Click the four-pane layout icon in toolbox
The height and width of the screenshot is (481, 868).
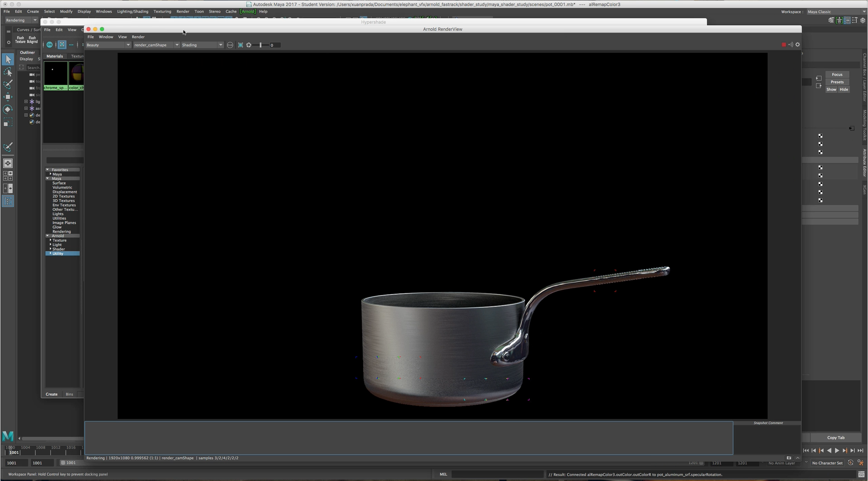tap(8, 176)
